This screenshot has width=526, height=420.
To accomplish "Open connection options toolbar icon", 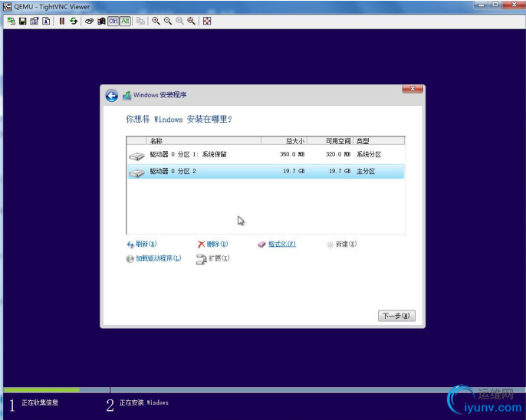I will point(34,21).
